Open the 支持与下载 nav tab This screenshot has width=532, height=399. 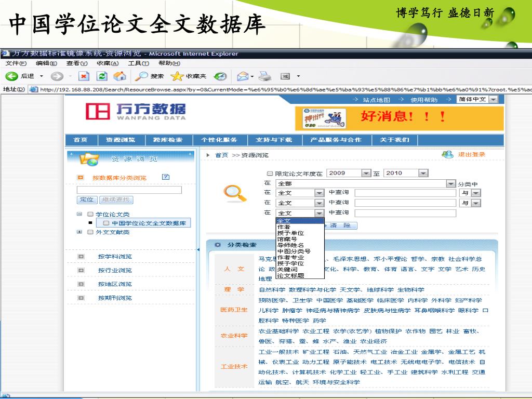pos(274,140)
